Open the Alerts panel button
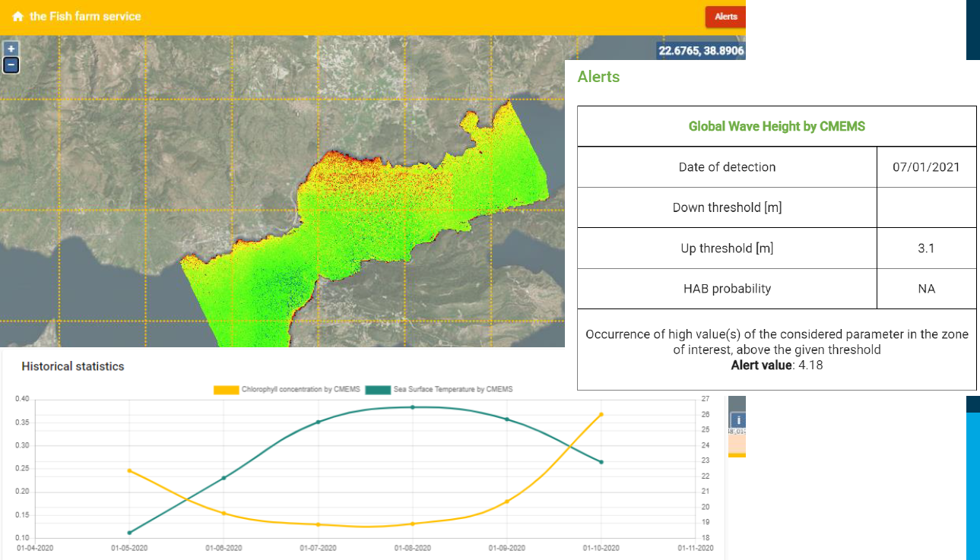The width and height of the screenshot is (980, 560). tap(725, 17)
